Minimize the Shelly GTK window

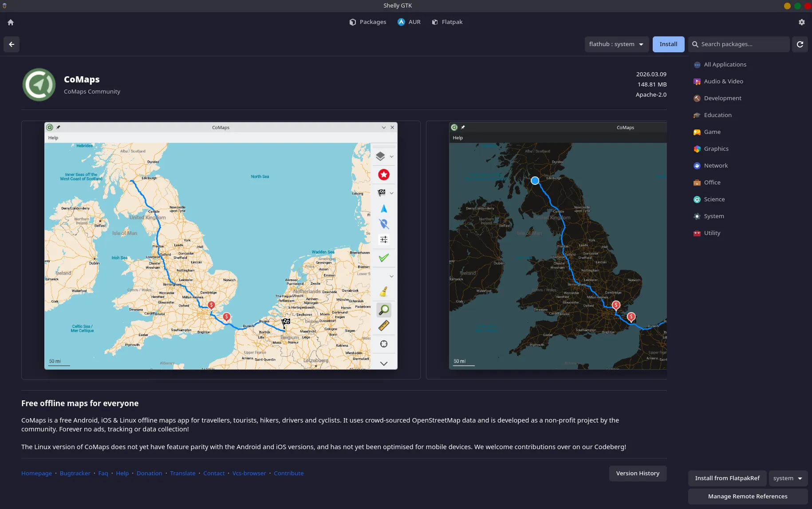click(x=787, y=6)
